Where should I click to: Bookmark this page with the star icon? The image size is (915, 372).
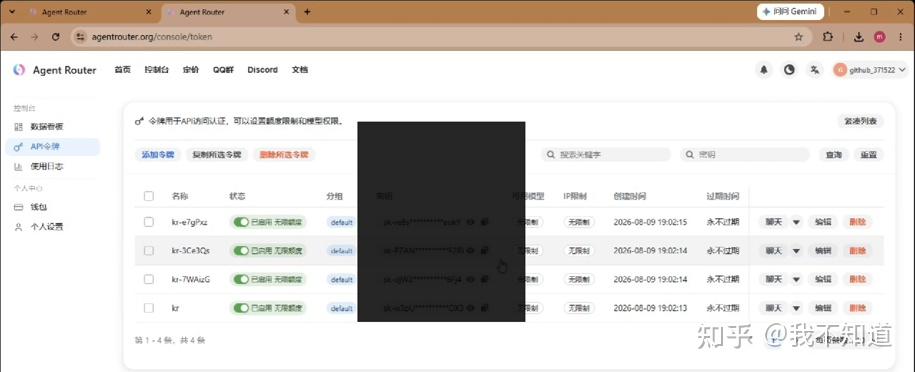(x=798, y=37)
